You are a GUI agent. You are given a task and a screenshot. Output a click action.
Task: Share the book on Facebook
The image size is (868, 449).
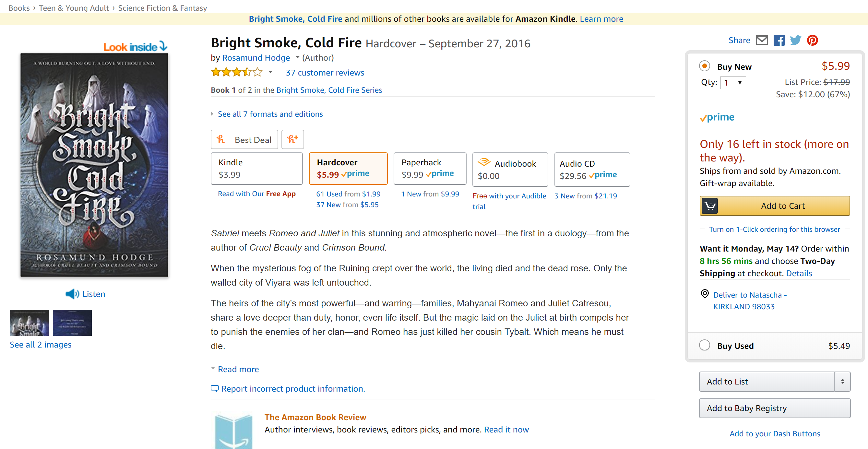click(779, 40)
